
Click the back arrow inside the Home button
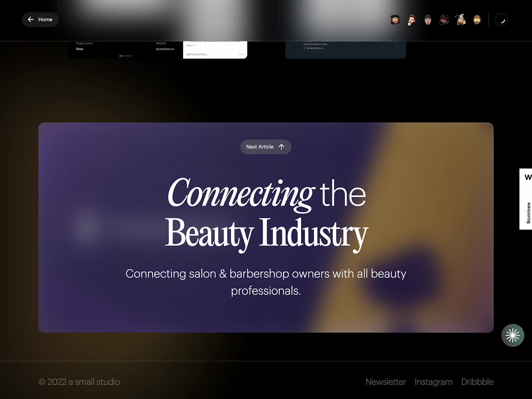point(31,20)
